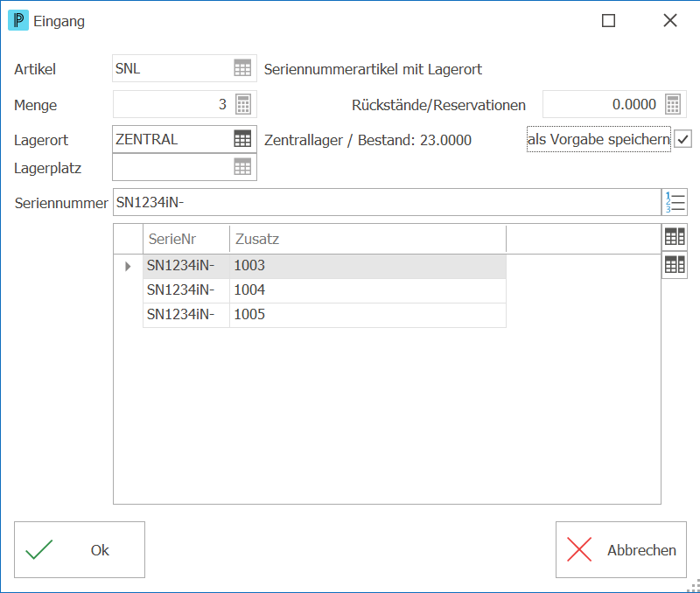Click the Seriennummer field with SN1234iN-
Image resolution: width=700 pixels, height=593 pixels.
387,202
